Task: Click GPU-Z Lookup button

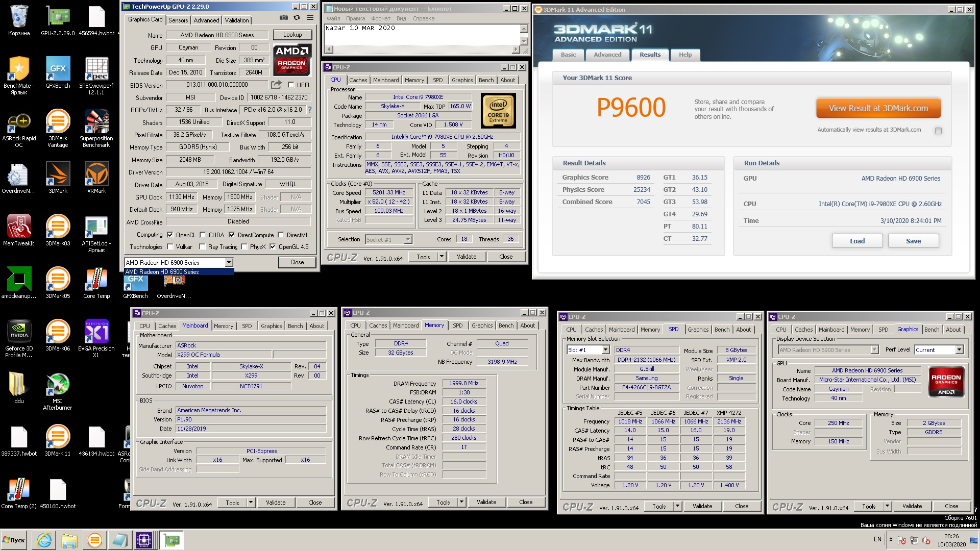Action: (292, 35)
